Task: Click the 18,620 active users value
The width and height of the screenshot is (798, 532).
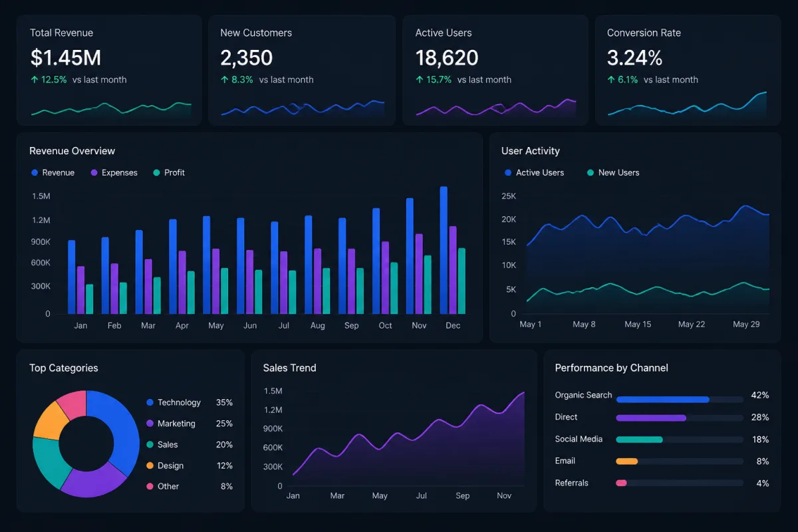Action: pyautogui.click(x=447, y=58)
